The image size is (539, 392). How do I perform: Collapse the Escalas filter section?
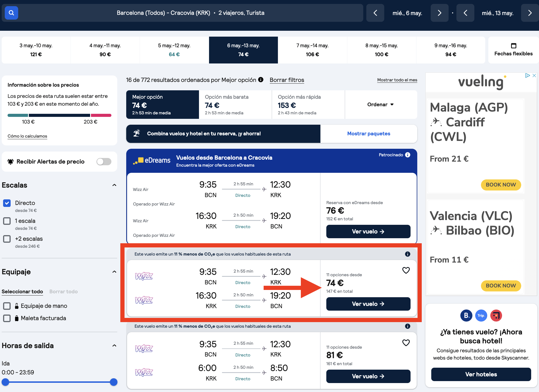114,185
